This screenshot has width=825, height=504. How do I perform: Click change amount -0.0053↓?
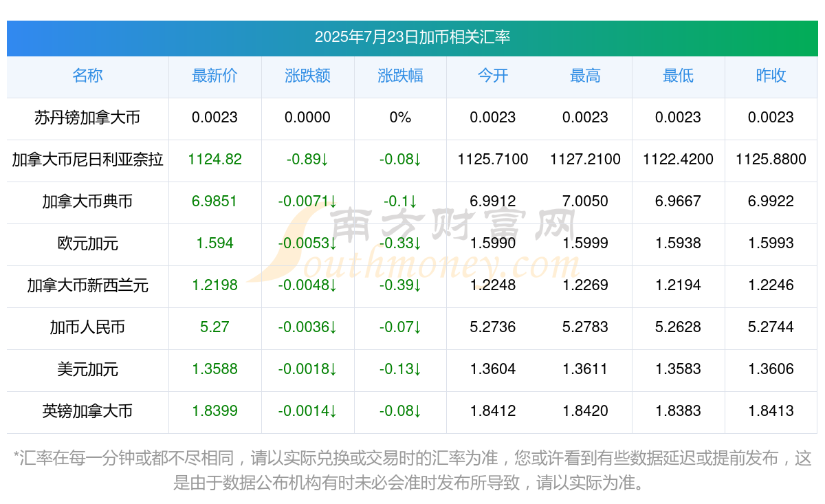click(307, 243)
